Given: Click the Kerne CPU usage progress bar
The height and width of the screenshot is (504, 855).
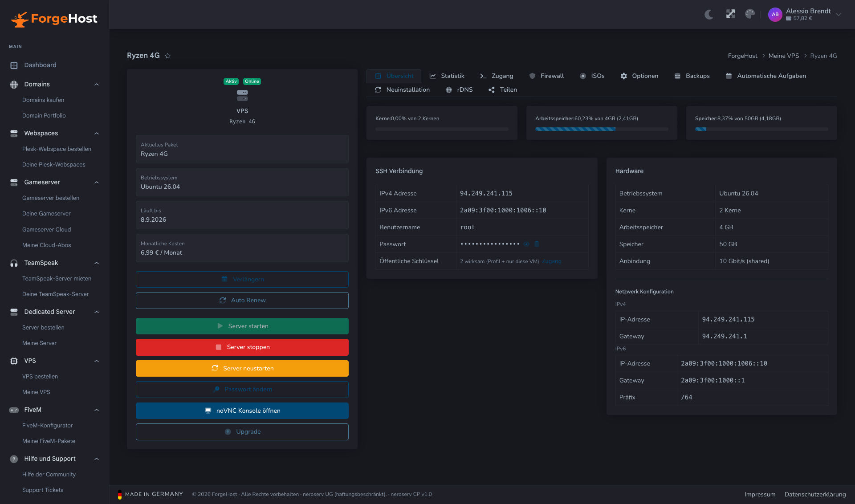Looking at the screenshot, I should [x=442, y=129].
